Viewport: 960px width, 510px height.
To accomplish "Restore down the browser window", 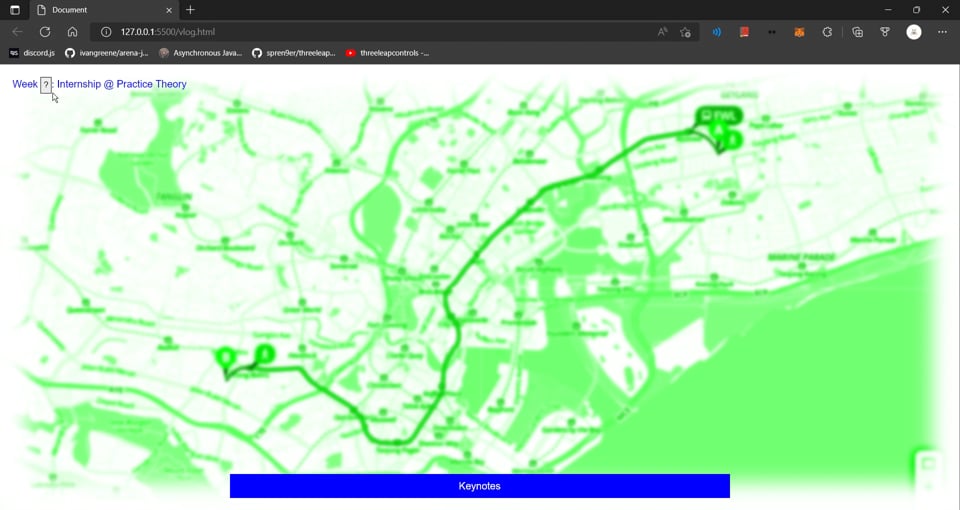I will (916, 10).
